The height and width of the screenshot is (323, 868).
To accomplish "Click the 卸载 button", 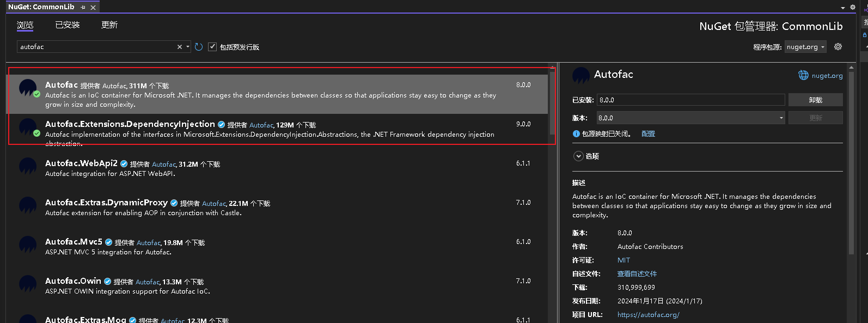I will [x=816, y=100].
